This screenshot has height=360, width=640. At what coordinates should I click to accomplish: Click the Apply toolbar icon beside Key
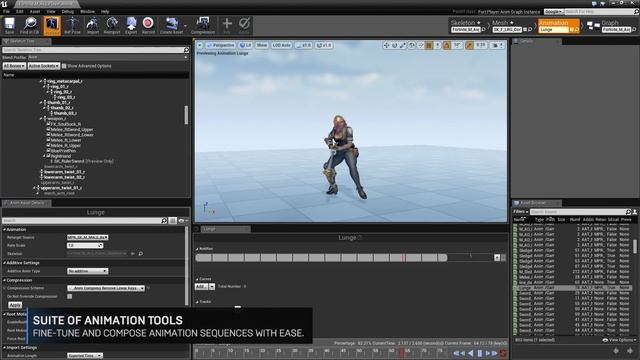pyautogui.click(x=244, y=25)
